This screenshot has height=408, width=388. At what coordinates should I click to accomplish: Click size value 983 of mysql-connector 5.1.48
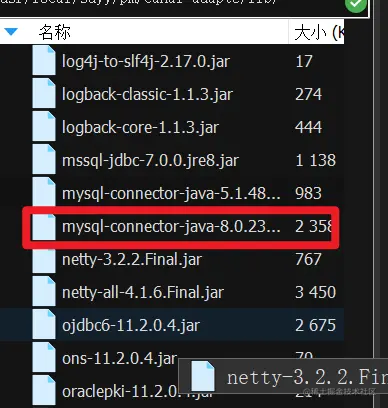pyautogui.click(x=308, y=193)
